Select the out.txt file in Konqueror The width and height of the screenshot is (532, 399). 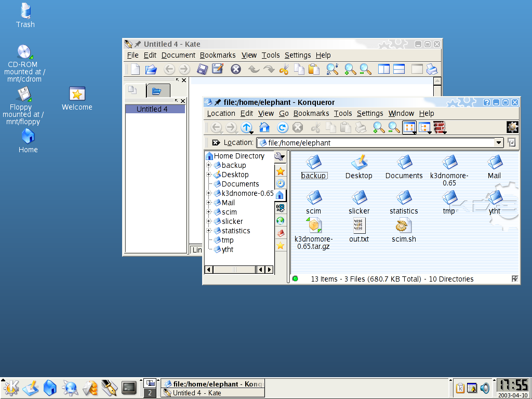point(359,230)
